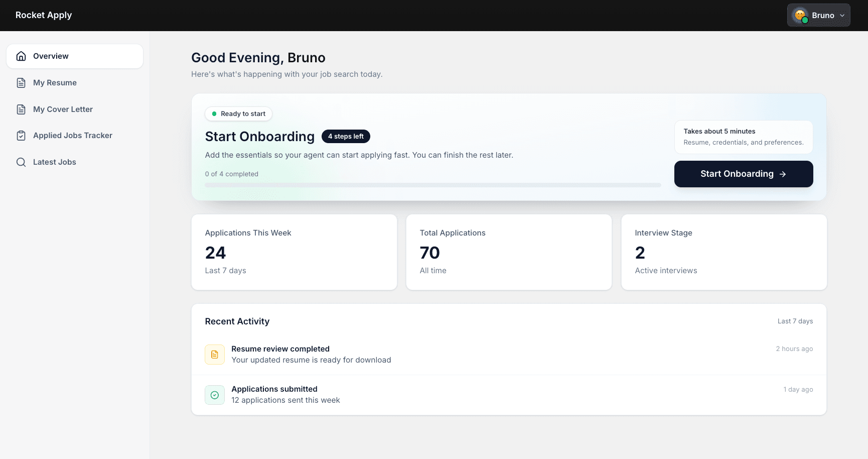Open the Total Applications stat card
868x459 pixels.
[x=508, y=252]
